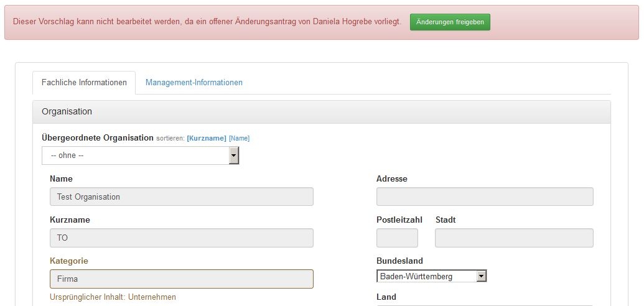Select the Stadt input field
This screenshot has height=306, width=644.
pos(514,238)
